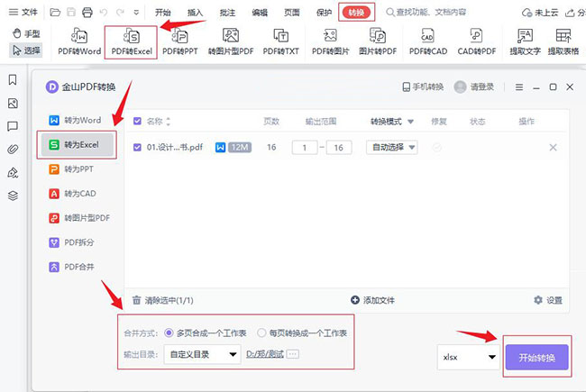Click 清除选中(1/1) trash button
This screenshot has width=586, height=392.
pos(163,300)
